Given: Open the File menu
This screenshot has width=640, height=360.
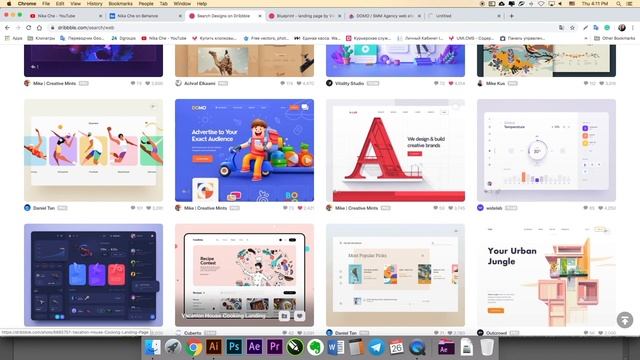Looking at the screenshot, I should (46, 4).
